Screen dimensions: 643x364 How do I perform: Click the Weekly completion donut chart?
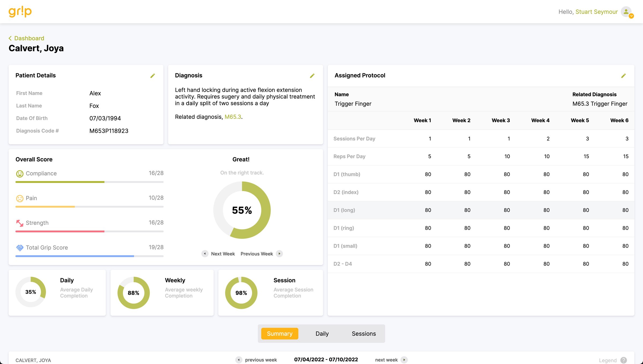coord(133,293)
